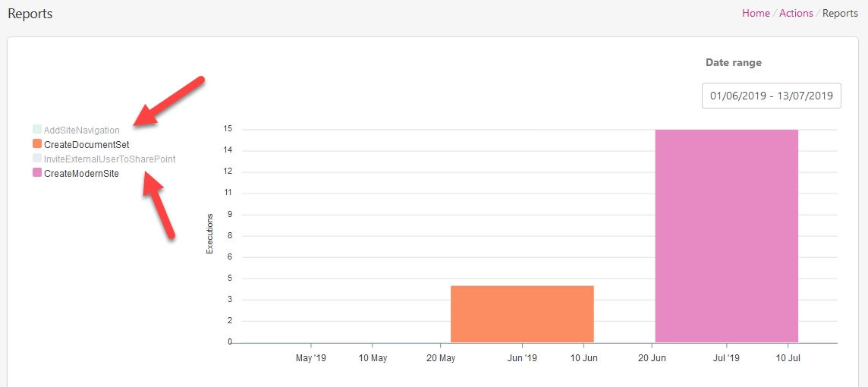Hide the CreateModernSite series via its label
The width and height of the screenshot is (868, 387).
click(x=81, y=173)
